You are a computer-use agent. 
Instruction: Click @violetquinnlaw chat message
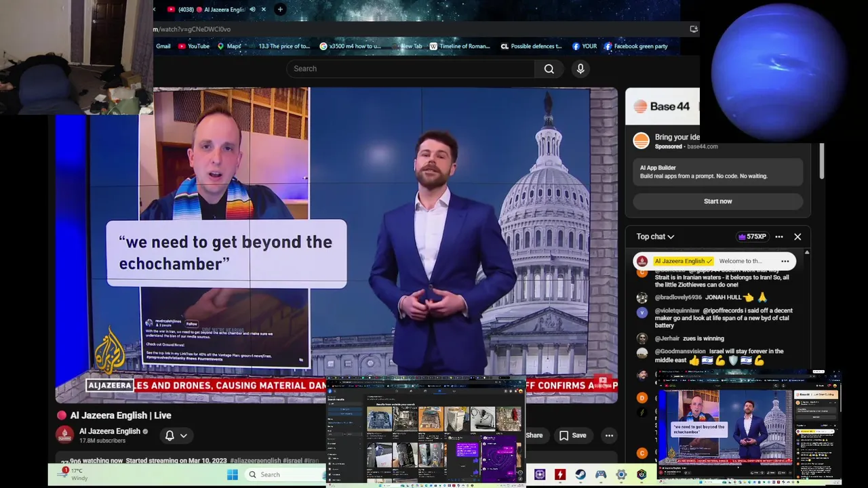coord(715,318)
